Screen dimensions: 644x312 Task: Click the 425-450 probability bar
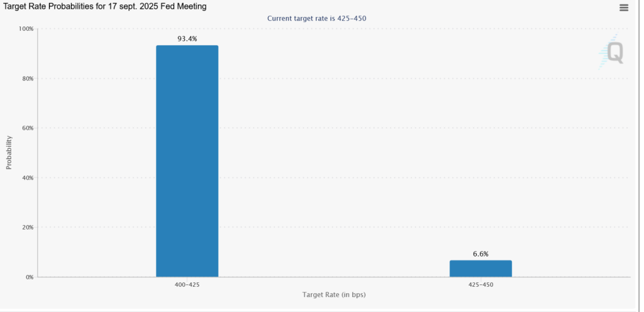pyautogui.click(x=480, y=268)
